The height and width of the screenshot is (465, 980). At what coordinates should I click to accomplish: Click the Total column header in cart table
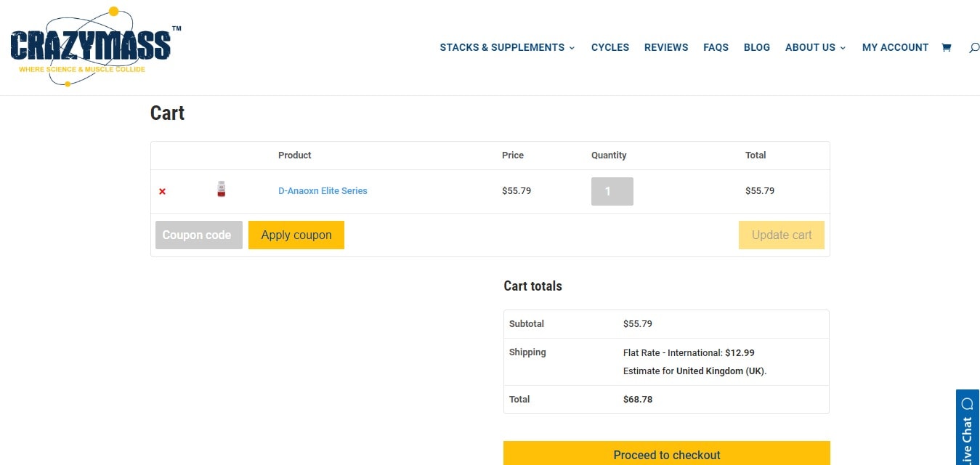click(x=756, y=155)
